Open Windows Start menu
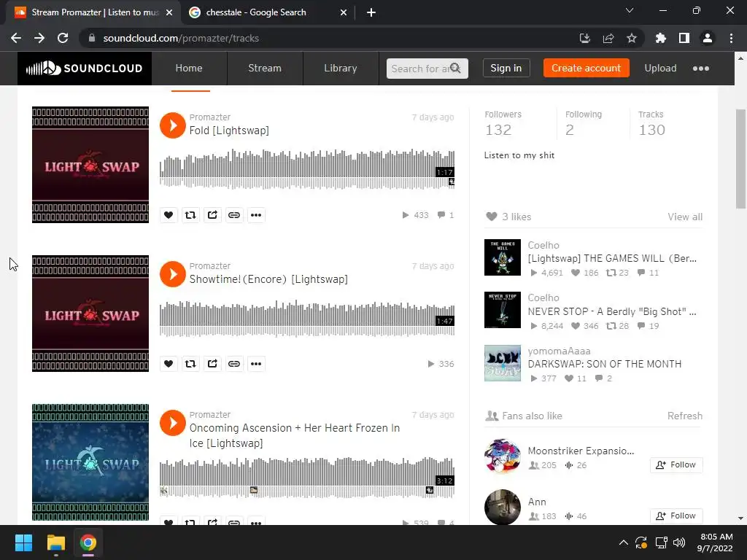Viewport: 747px width, 560px height. point(23,542)
